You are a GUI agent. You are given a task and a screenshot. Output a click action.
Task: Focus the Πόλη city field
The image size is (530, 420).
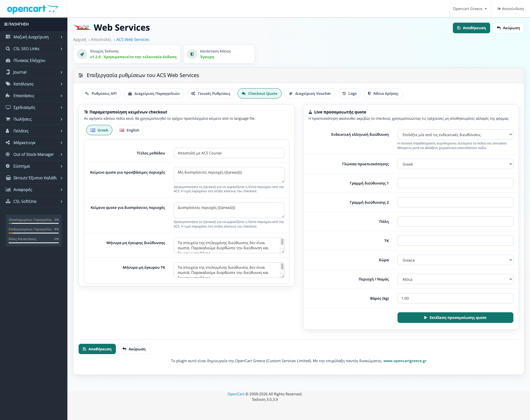coord(455,222)
